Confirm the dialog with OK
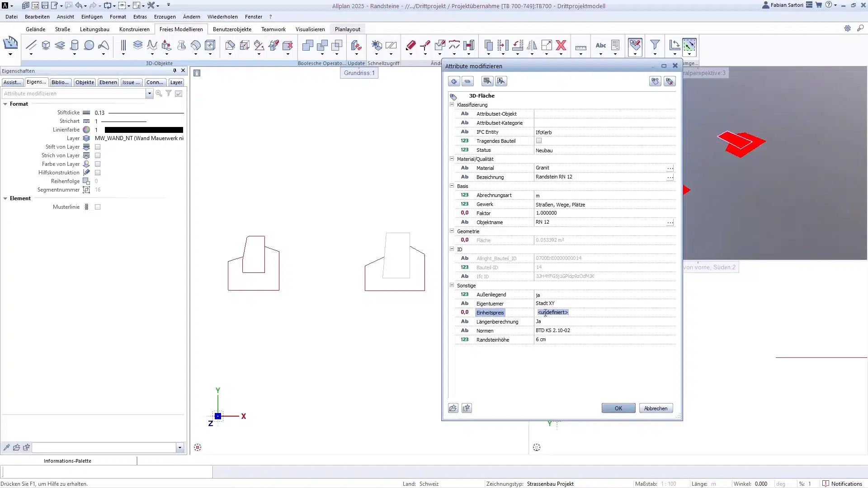The height and width of the screenshot is (488, 868). point(618,408)
